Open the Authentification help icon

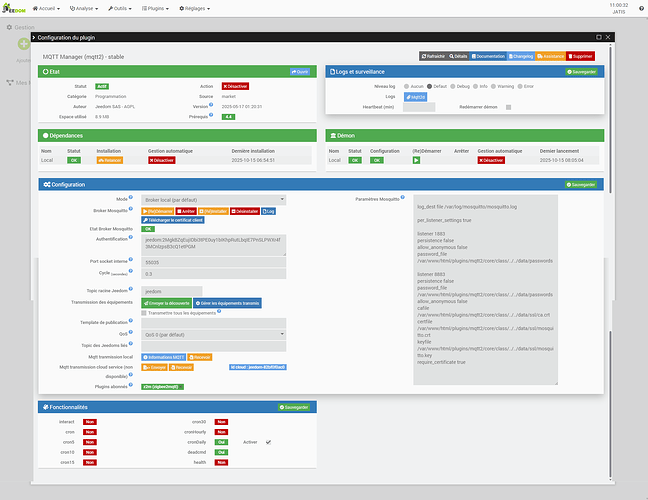tap(131, 237)
